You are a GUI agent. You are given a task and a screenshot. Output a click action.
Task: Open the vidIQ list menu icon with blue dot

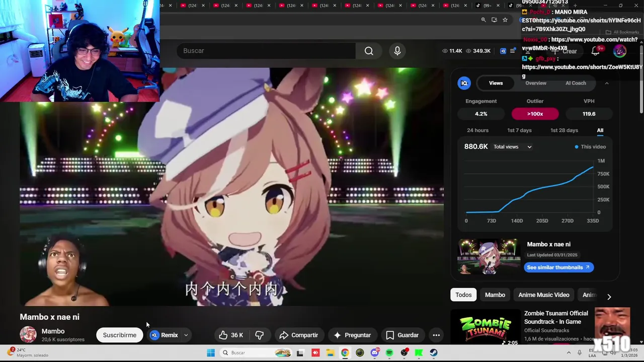[x=513, y=51]
